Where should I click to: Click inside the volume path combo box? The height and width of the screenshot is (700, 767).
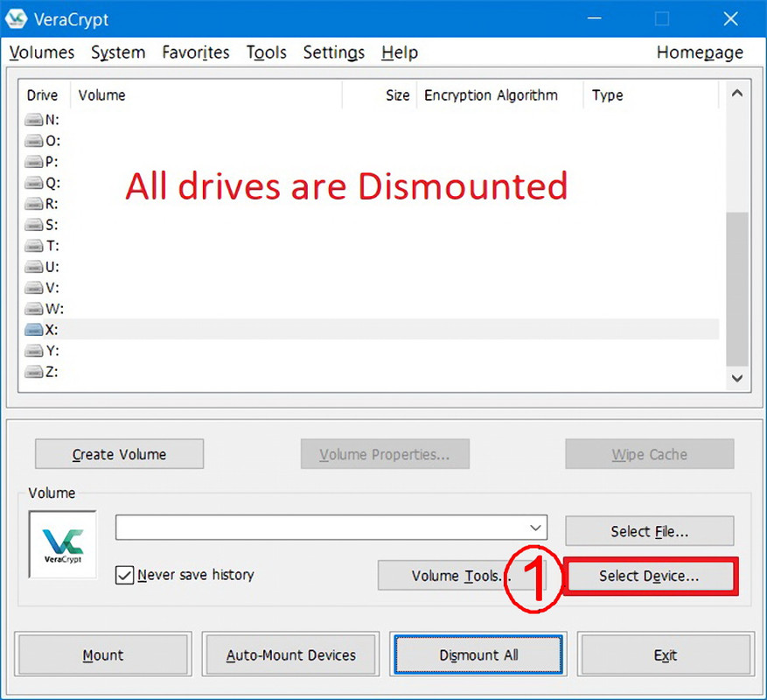331,528
